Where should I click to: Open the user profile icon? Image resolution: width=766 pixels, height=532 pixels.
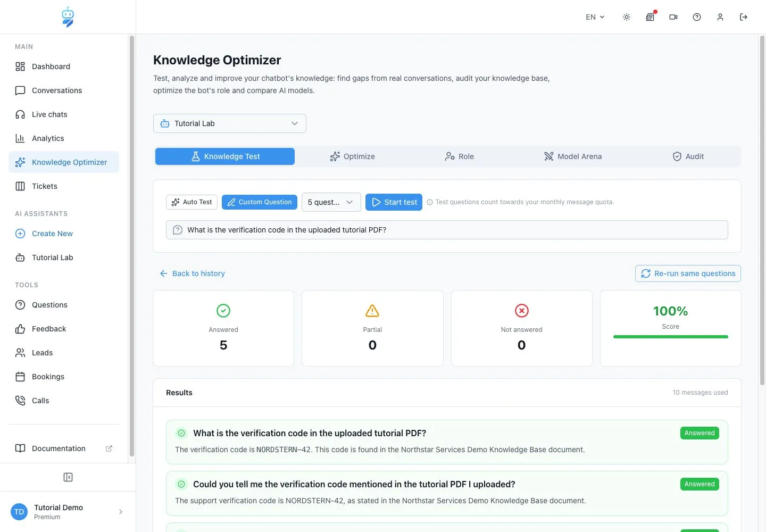coord(720,17)
